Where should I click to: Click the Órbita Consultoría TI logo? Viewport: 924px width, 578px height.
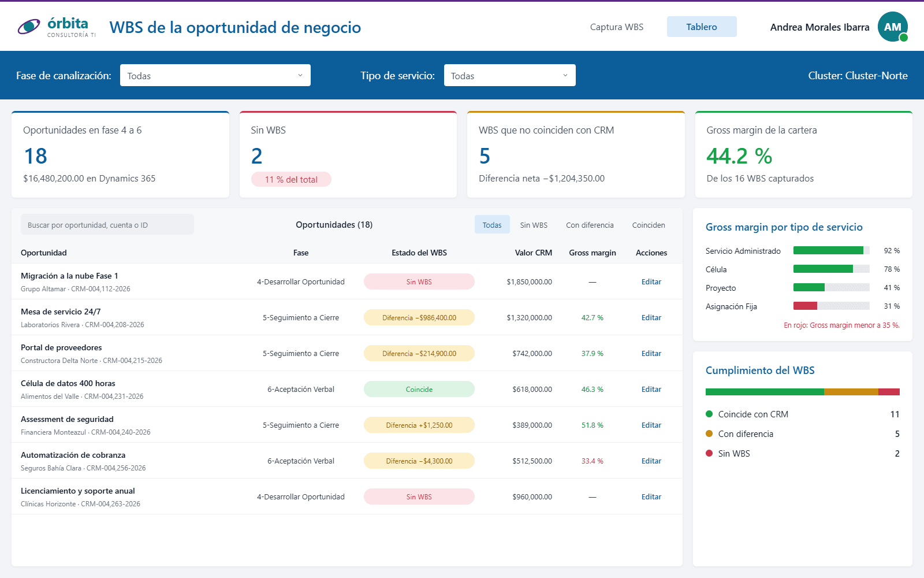(57, 27)
